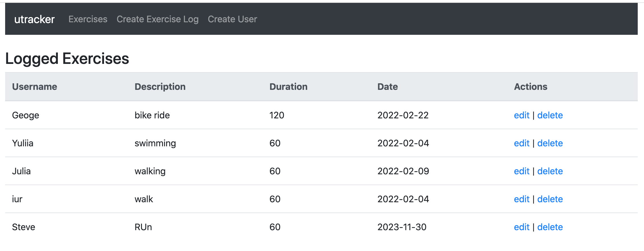644x251 pixels.
Task: Delete Steve's RUn exercise
Action: (x=550, y=227)
